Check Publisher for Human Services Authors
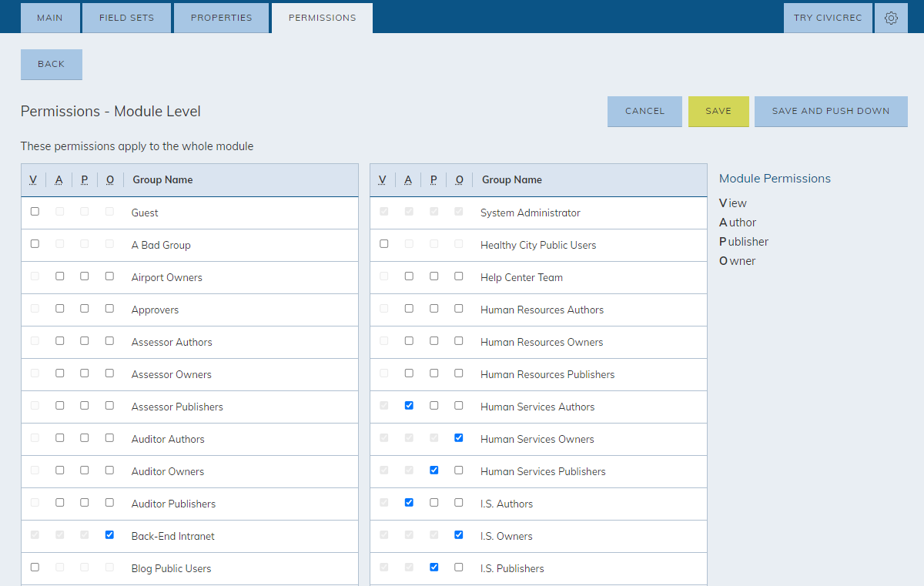This screenshot has height=586, width=924. [434, 406]
